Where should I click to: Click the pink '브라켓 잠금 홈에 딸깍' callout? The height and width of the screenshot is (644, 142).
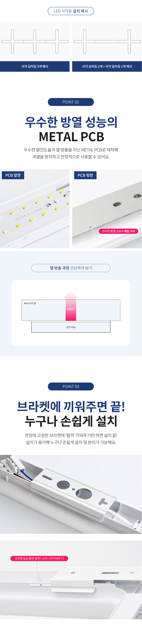click(x=39, y=558)
